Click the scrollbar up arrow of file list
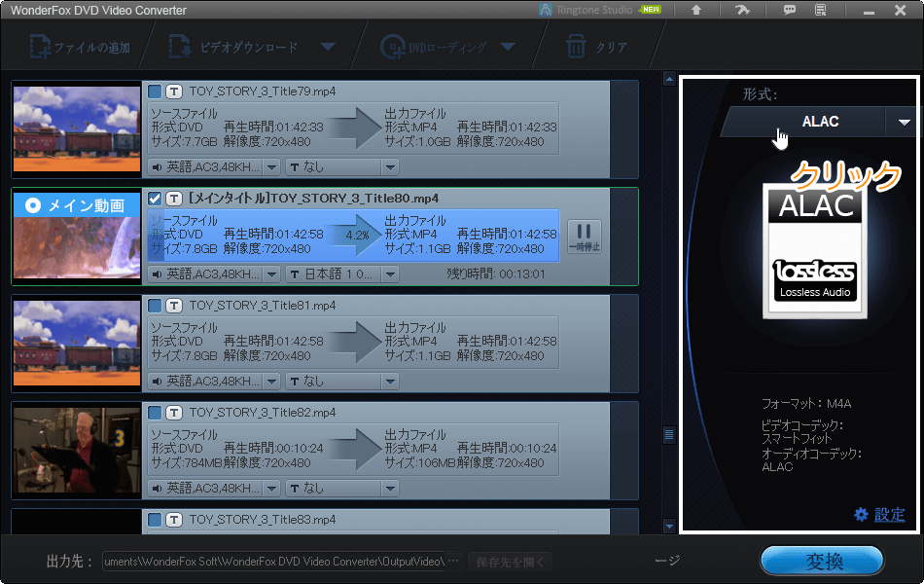 [669, 79]
